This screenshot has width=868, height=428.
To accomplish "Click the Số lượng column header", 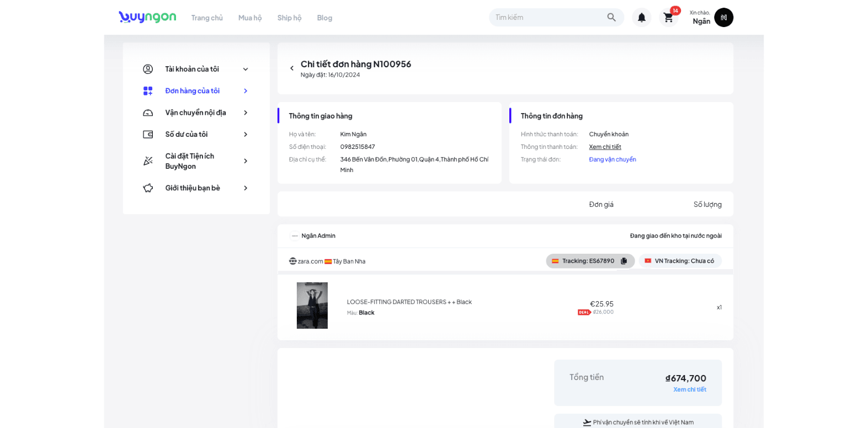I will point(707,204).
